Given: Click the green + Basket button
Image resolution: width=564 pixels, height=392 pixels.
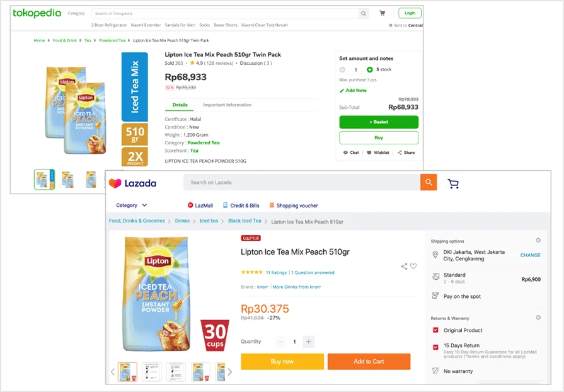Looking at the screenshot, I should click(x=379, y=122).
